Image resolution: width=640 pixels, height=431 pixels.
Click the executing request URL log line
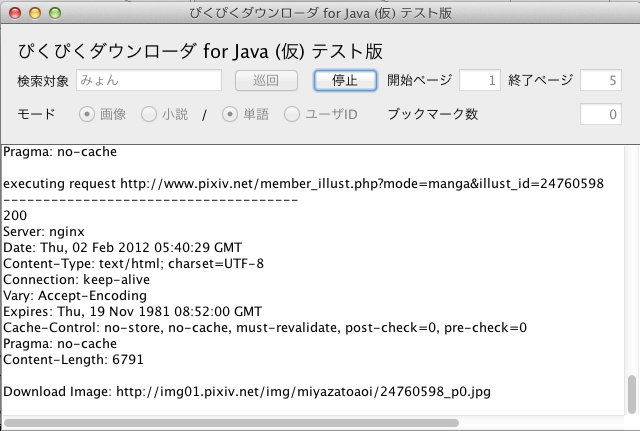[304, 184]
